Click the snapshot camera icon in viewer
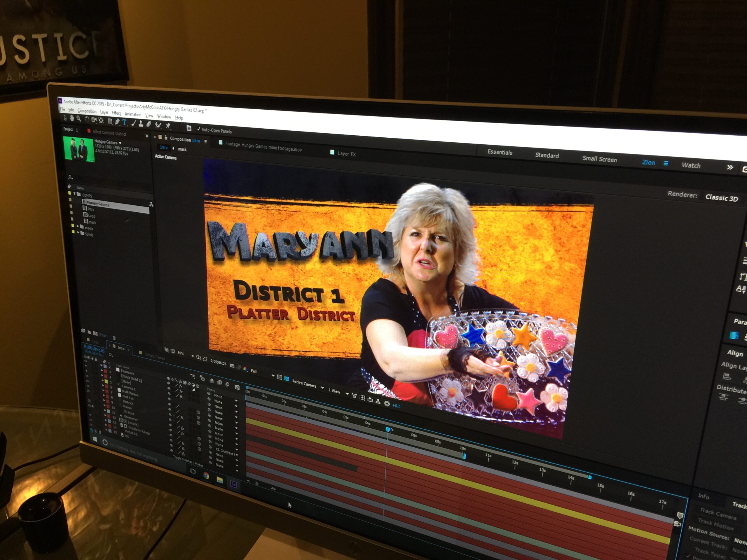Viewport: 747px width, 560px height. coord(232,366)
